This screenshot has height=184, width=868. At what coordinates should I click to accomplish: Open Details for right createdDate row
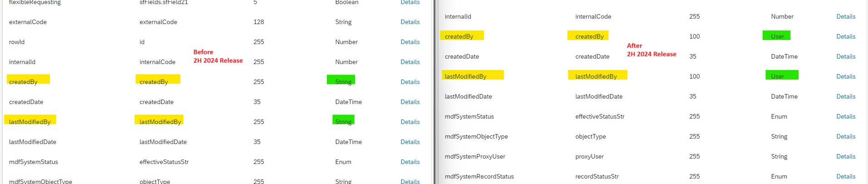tap(846, 56)
